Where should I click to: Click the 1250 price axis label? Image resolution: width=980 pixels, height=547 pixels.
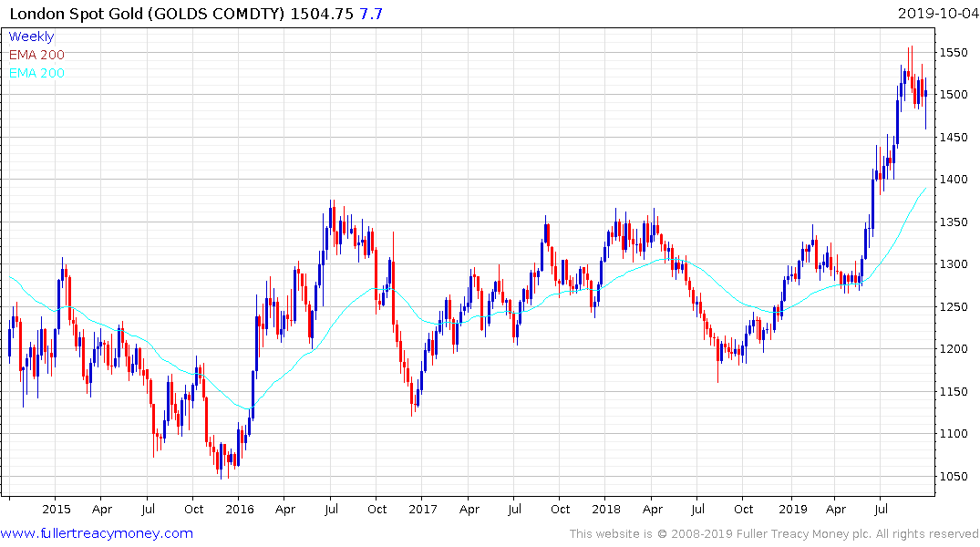954,306
